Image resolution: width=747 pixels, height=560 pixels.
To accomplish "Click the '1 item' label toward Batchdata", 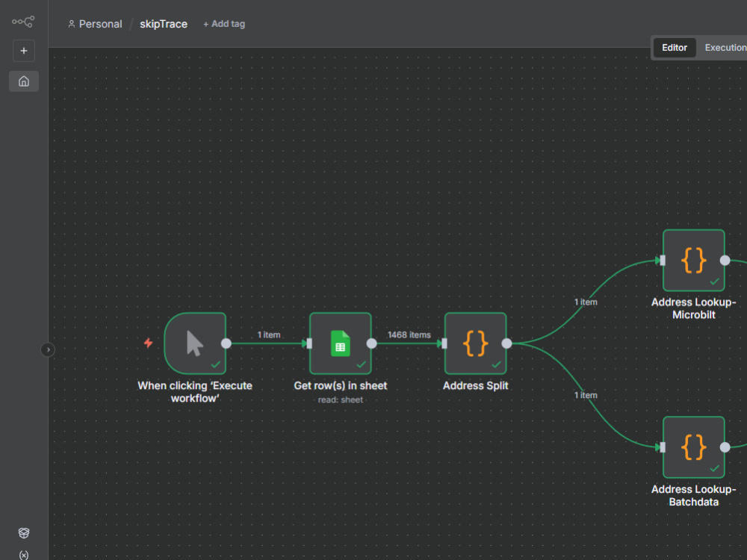I will point(586,395).
